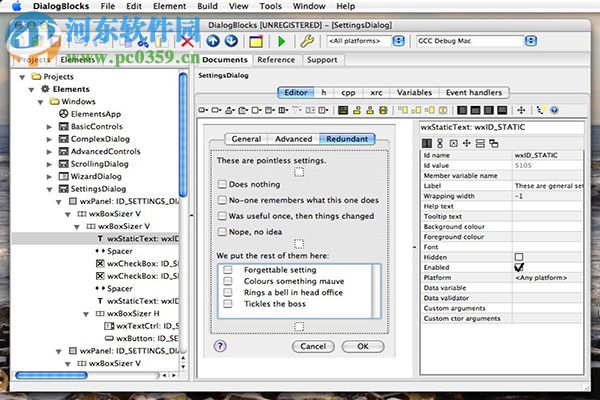Click the ElementsApp icon in the tree
The image size is (600, 400).
pos(63,114)
